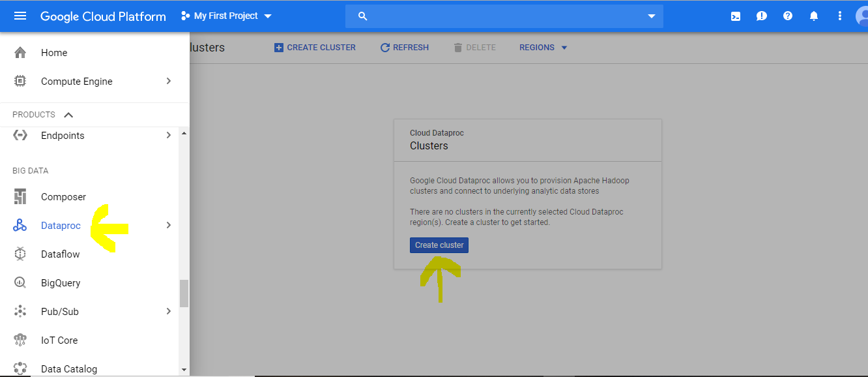Image resolution: width=868 pixels, height=377 pixels.
Task: Activate Cloud Shell from top bar
Action: coord(736,16)
